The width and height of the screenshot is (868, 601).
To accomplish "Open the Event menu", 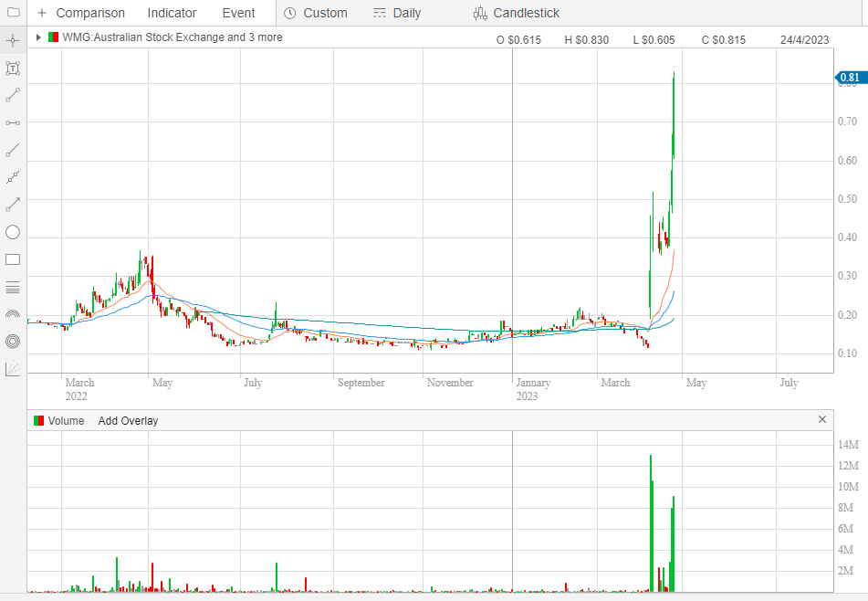I will tap(238, 13).
